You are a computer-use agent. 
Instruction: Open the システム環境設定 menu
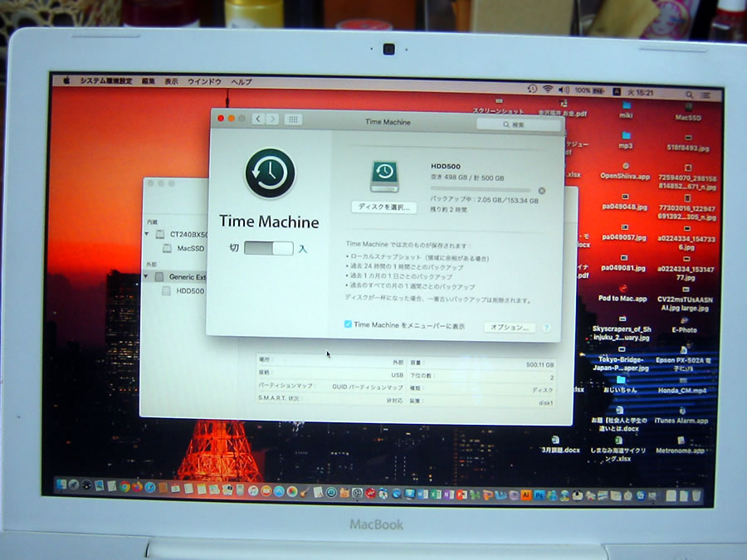(105, 81)
